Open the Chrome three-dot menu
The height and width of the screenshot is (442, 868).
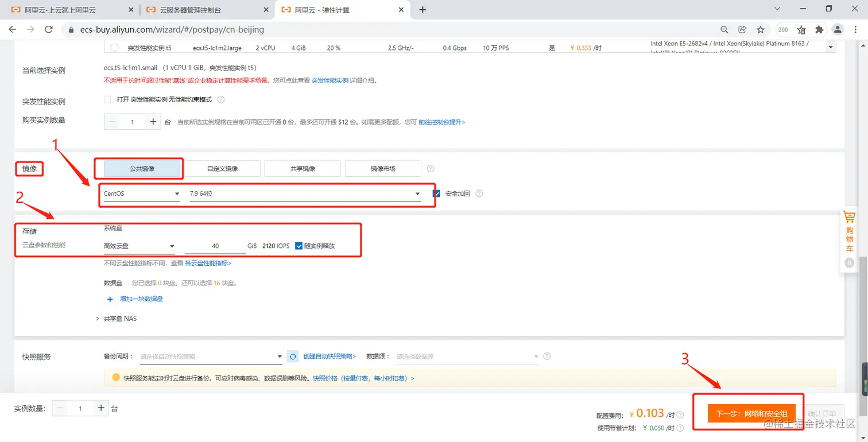[856, 29]
